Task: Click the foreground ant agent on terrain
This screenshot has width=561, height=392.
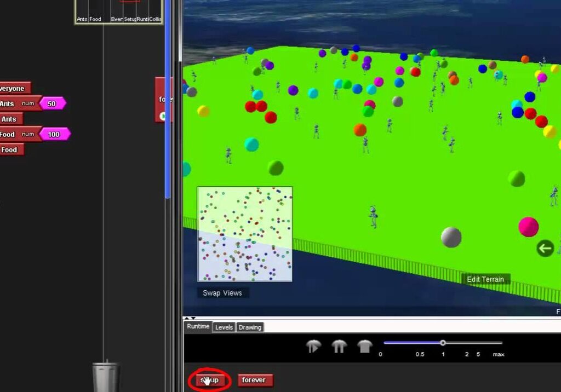Action: pos(373,216)
